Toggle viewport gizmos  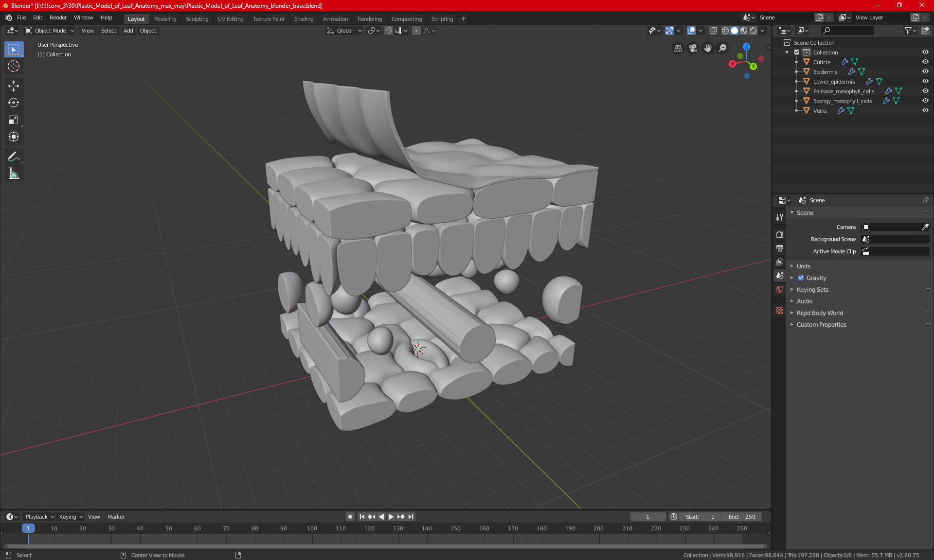669,31
